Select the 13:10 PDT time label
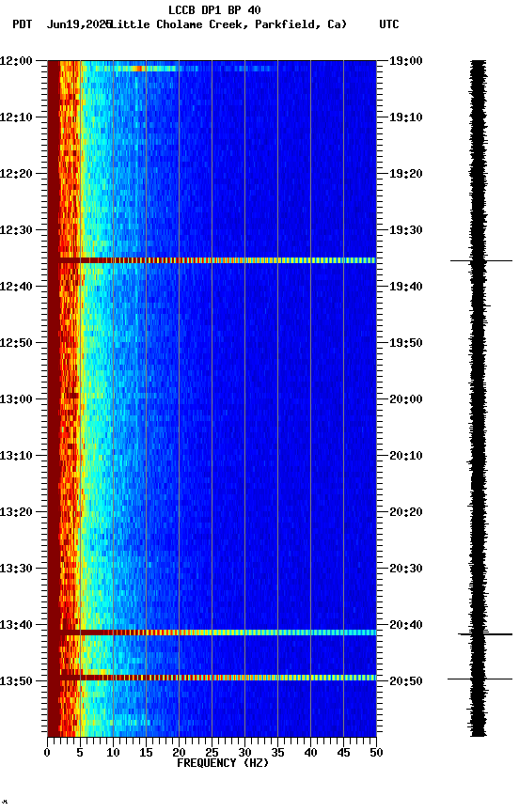519x812 pixels. 16,456
